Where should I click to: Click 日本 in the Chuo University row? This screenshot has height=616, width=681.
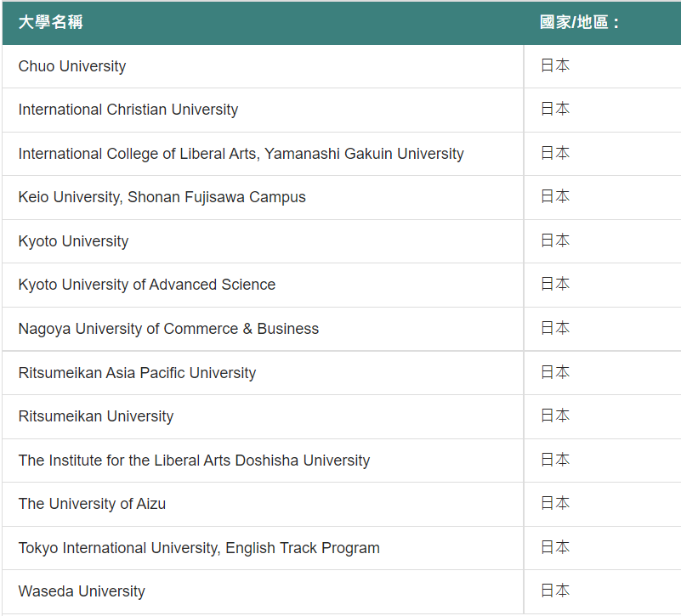[x=555, y=65]
